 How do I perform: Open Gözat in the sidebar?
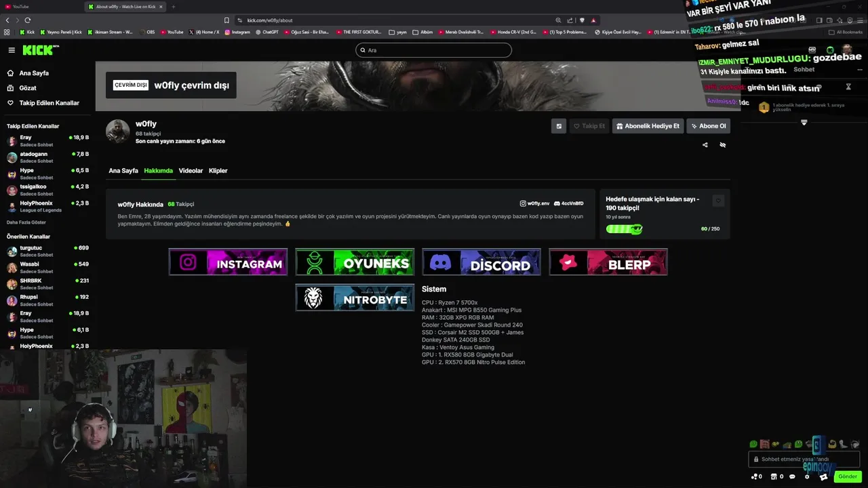pos(28,88)
